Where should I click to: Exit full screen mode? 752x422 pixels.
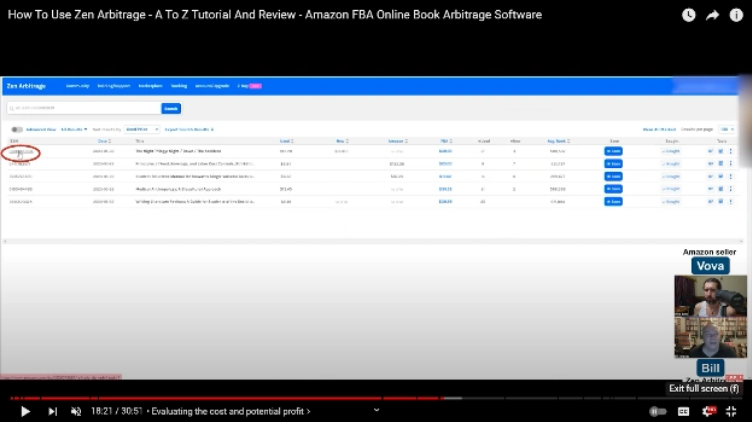[731, 411]
